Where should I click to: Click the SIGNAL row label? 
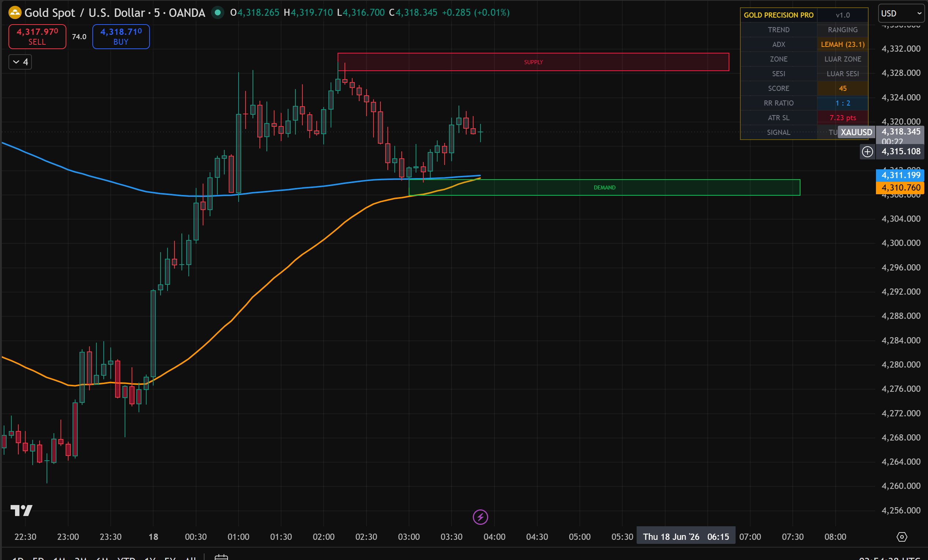778,133
